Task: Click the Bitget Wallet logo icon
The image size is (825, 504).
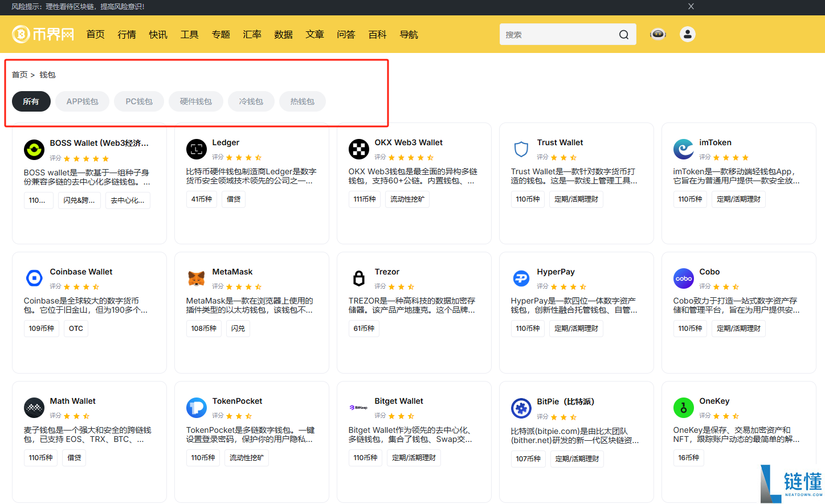Action: tap(359, 408)
